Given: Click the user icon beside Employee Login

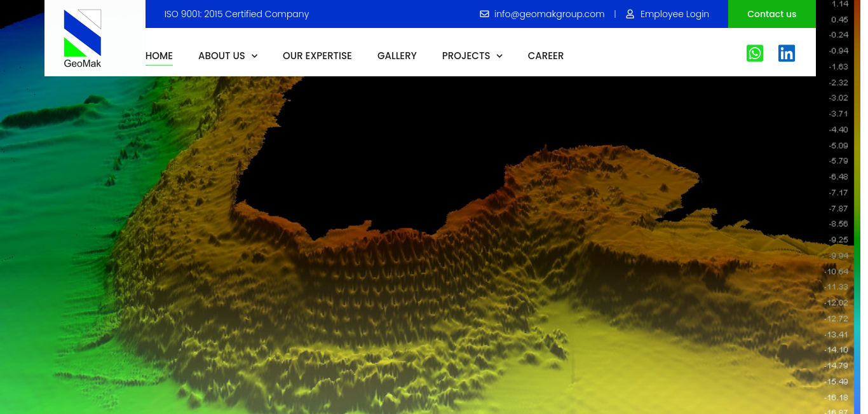Looking at the screenshot, I should (x=630, y=14).
